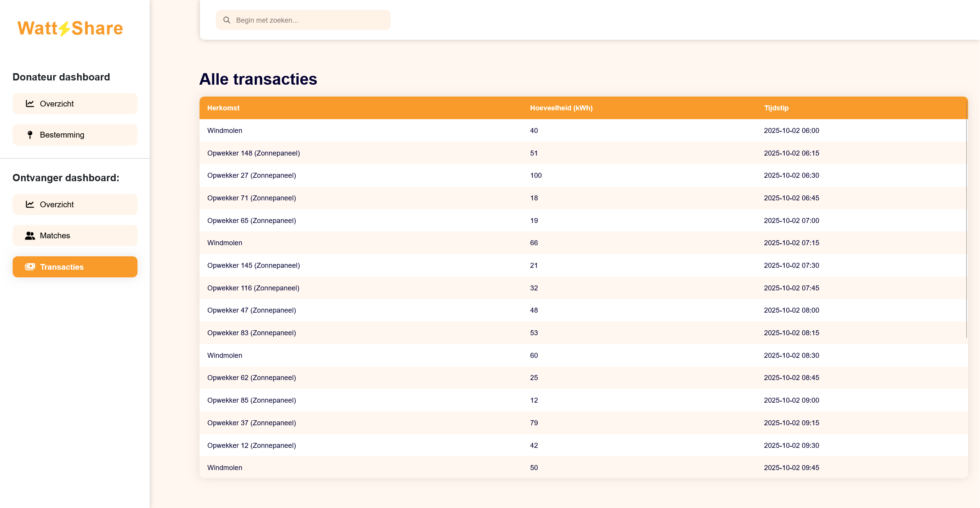This screenshot has height=508, width=980.
Task: Click the WattShare lightning bolt logo
Action: click(64, 29)
